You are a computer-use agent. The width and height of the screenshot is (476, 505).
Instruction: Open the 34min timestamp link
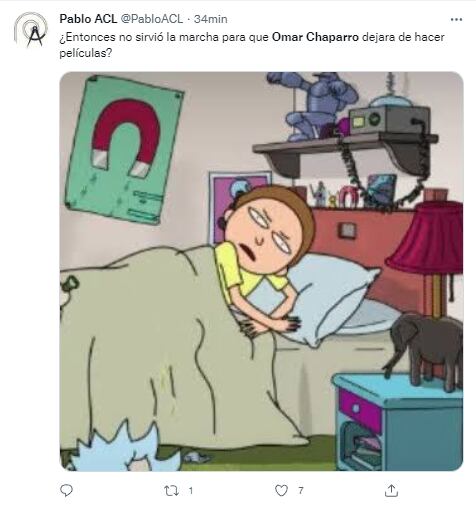pyautogui.click(x=211, y=19)
